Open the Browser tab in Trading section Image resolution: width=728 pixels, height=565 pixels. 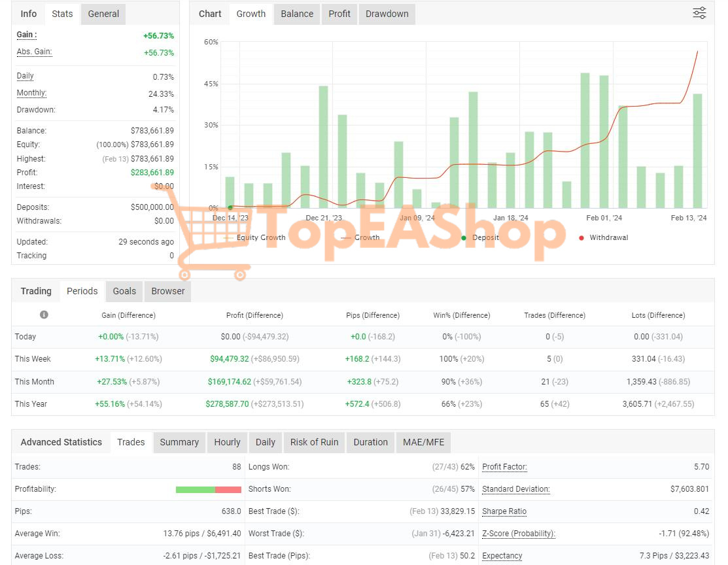coord(168,291)
